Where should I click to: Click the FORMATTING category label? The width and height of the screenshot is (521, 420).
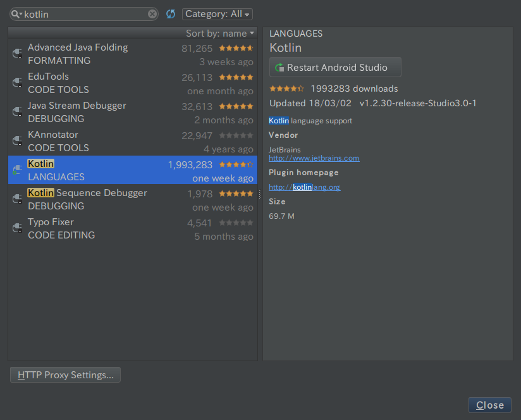pyautogui.click(x=59, y=61)
